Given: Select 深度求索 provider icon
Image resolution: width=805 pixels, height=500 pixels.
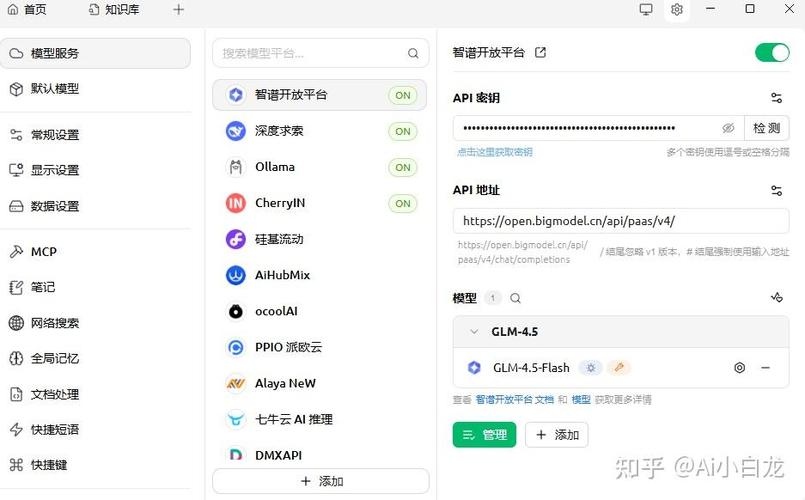Looking at the screenshot, I should pos(236,131).
